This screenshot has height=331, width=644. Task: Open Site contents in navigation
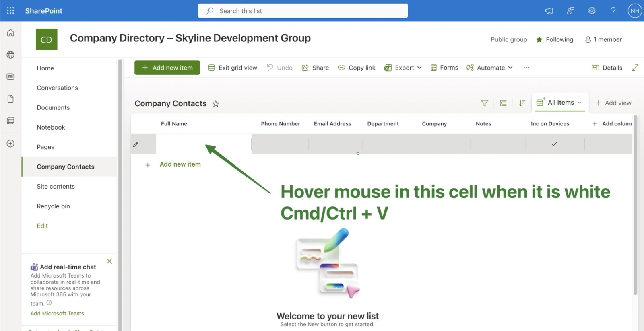pyautogui.click(x=56, y=186)
